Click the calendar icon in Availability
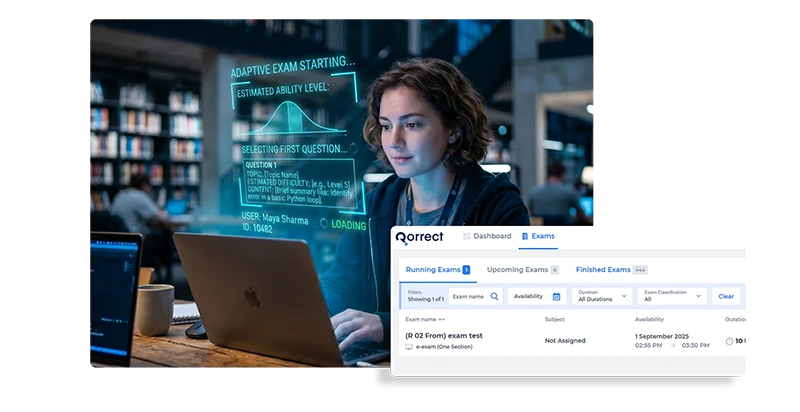 point(557,296)
